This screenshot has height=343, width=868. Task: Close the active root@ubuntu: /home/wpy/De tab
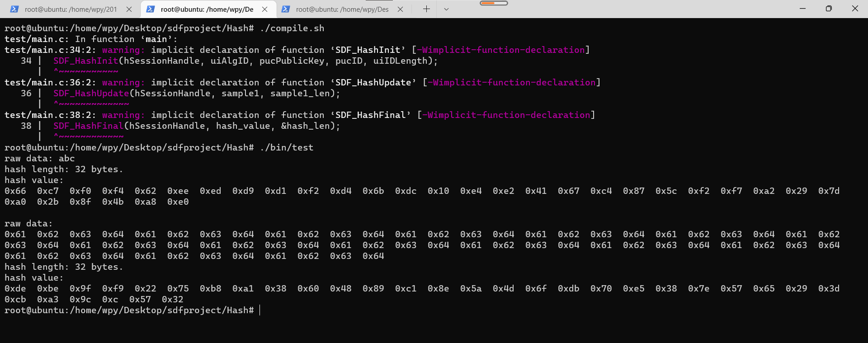tap(265, 9)
